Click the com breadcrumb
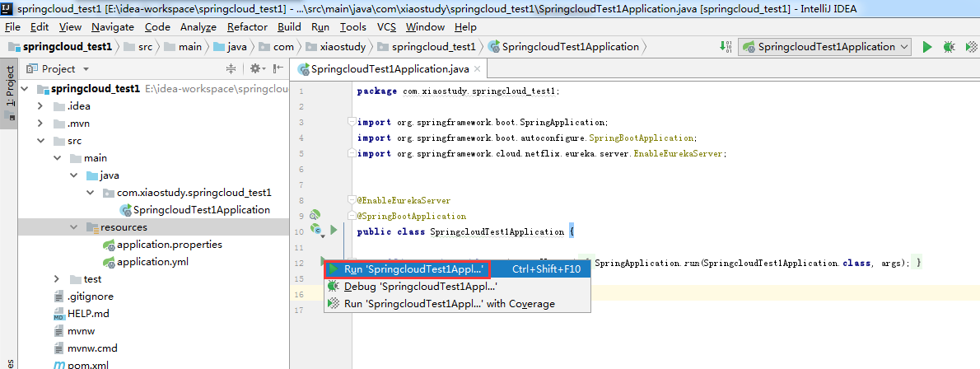 coord(276,47)
